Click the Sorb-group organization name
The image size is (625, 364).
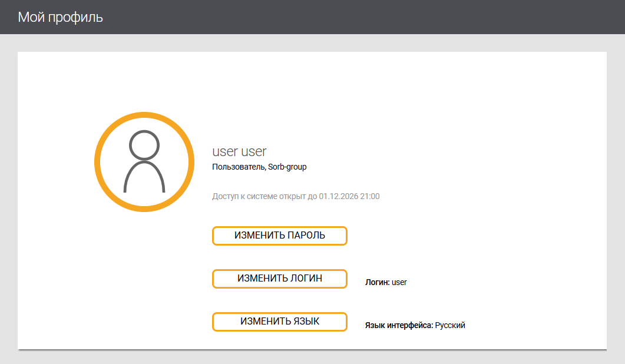pyautogui.click(x=287, y=167)
